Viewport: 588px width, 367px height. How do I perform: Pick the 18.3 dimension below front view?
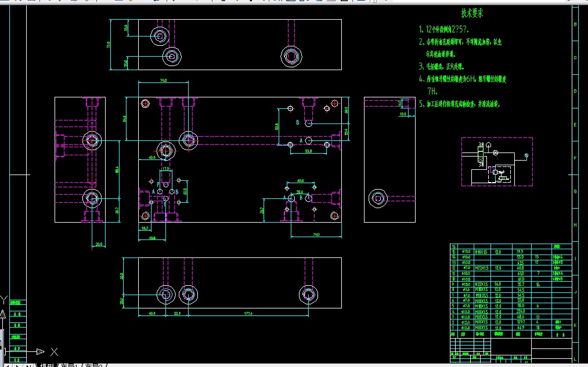[x=145, y=228]
